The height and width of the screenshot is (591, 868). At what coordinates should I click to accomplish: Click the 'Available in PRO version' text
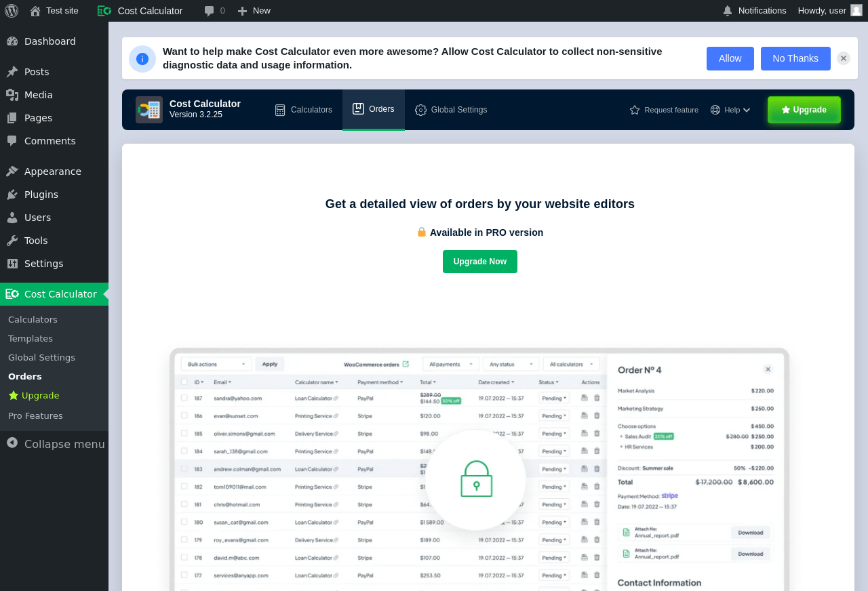486,232
